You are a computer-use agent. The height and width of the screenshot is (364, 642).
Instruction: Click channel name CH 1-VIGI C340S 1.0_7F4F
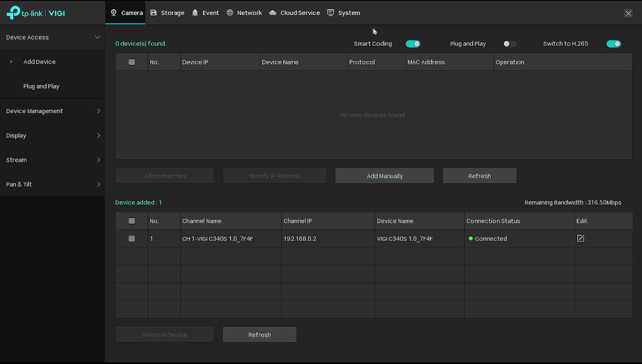pyautogui.click(x=217, y=238)
